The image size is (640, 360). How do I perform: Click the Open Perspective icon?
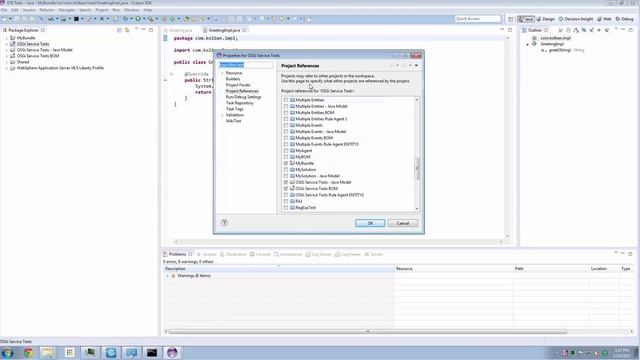510,19
